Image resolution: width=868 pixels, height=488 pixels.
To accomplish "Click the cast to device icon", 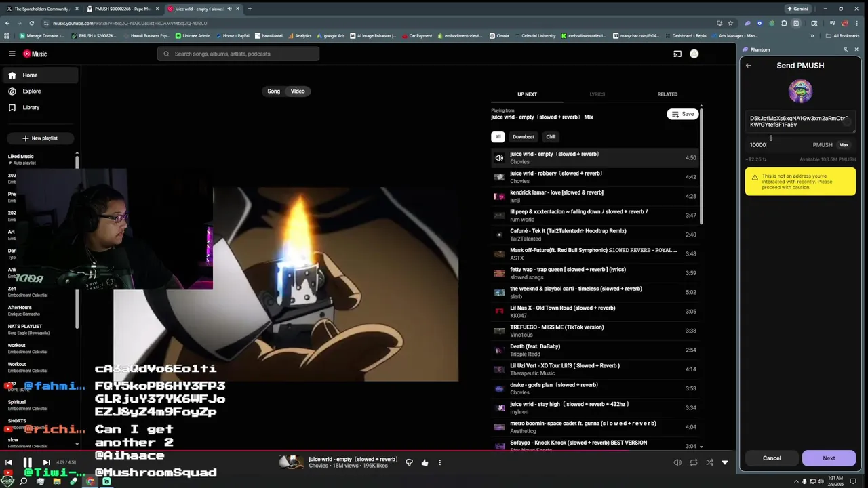I will (677, 54).
